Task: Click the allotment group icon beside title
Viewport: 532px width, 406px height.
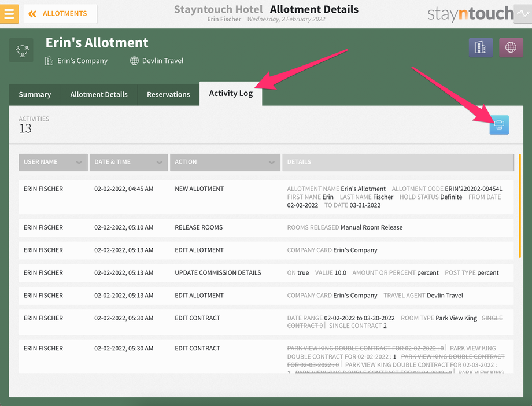Action: pyautogui.click(x=21, y=50)
